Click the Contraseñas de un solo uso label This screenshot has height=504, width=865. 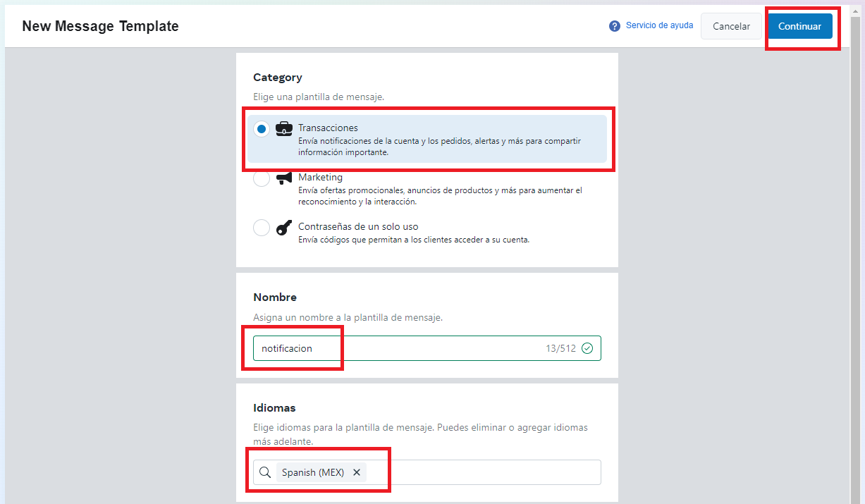[358, 226]
